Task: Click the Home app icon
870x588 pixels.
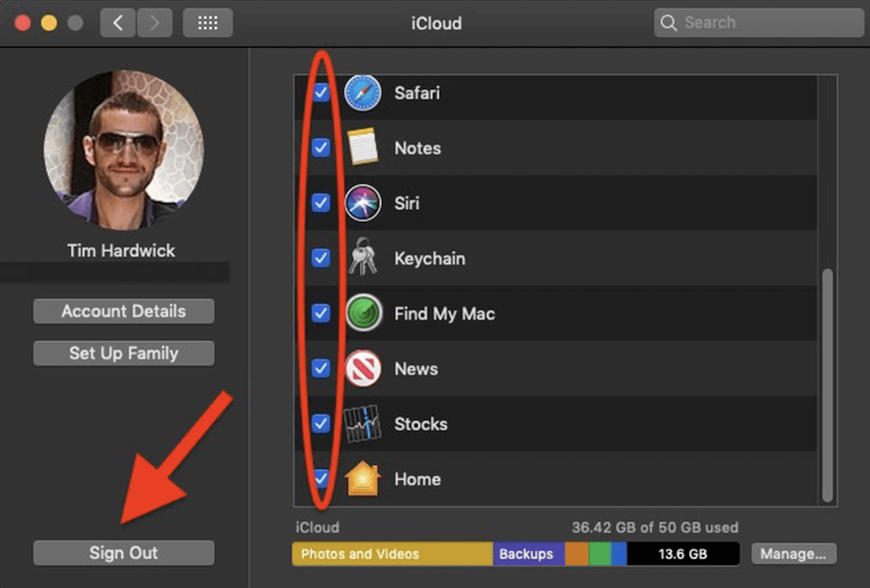Action: 362,479
